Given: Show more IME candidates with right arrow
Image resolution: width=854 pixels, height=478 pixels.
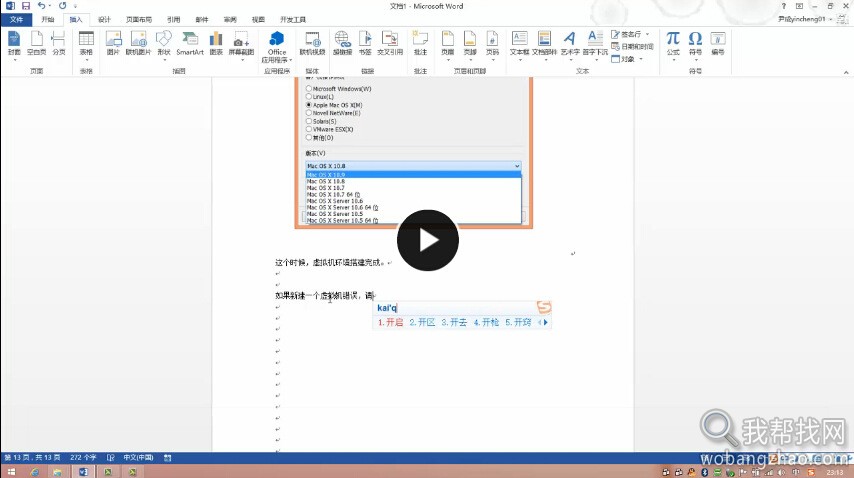Looking at the screenshot, I should [546, 322].
